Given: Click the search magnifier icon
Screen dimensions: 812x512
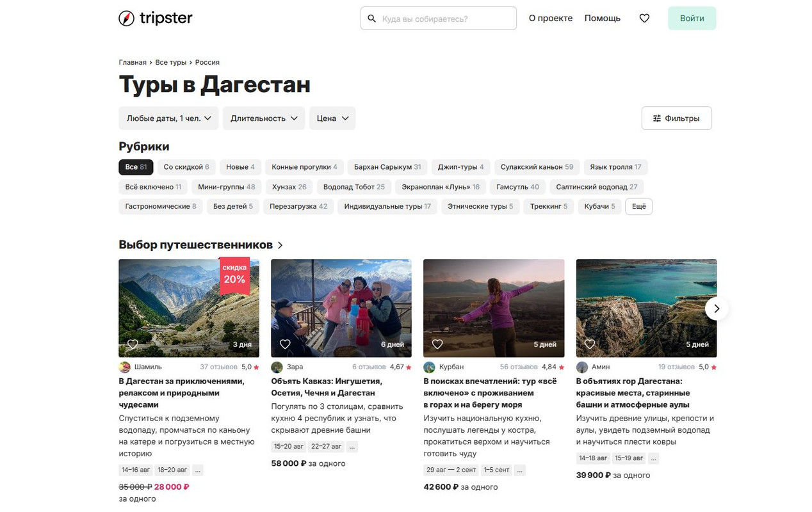Looking at the screenshot, I should pos(371,19).
